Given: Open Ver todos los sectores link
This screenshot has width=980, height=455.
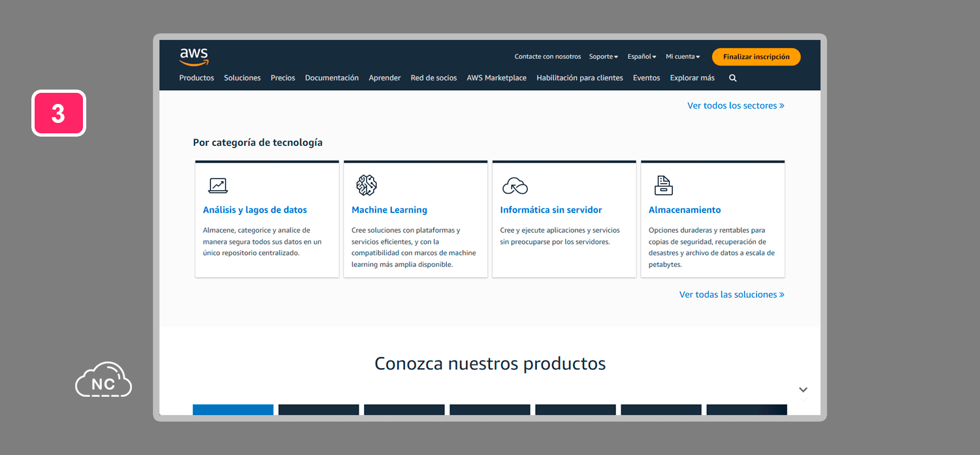Looking at the screenshot, I should pos(736,105).
